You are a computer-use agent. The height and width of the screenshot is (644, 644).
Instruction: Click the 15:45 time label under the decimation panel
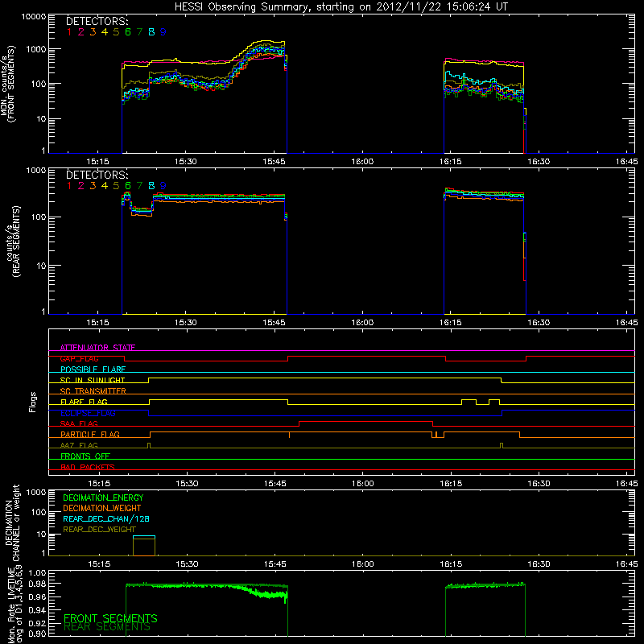275,564
